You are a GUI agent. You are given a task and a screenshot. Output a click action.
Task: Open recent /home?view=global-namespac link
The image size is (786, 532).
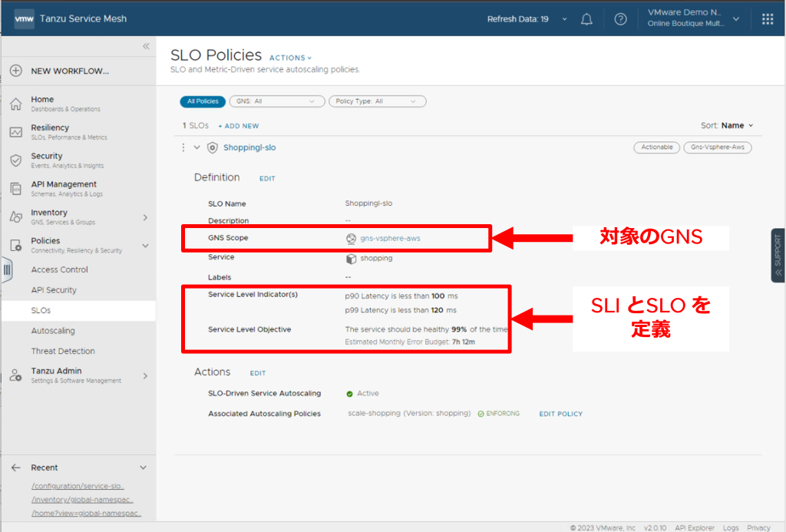click(86, 513)
